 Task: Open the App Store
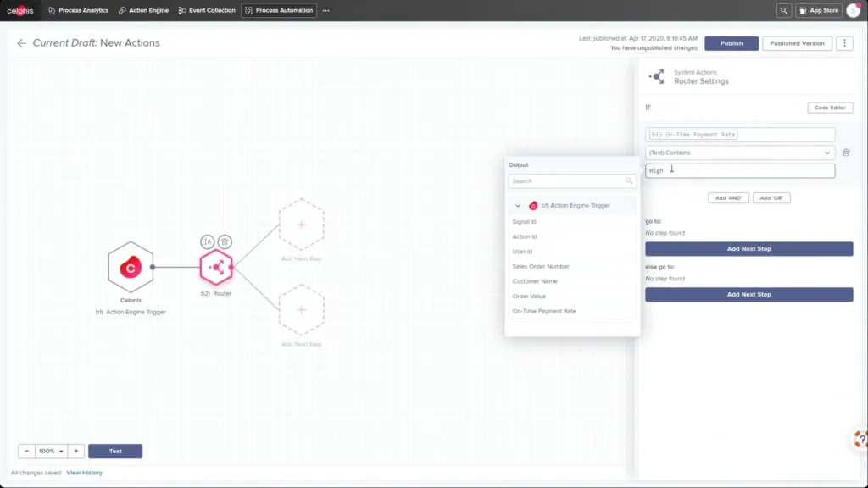(819, 10)
